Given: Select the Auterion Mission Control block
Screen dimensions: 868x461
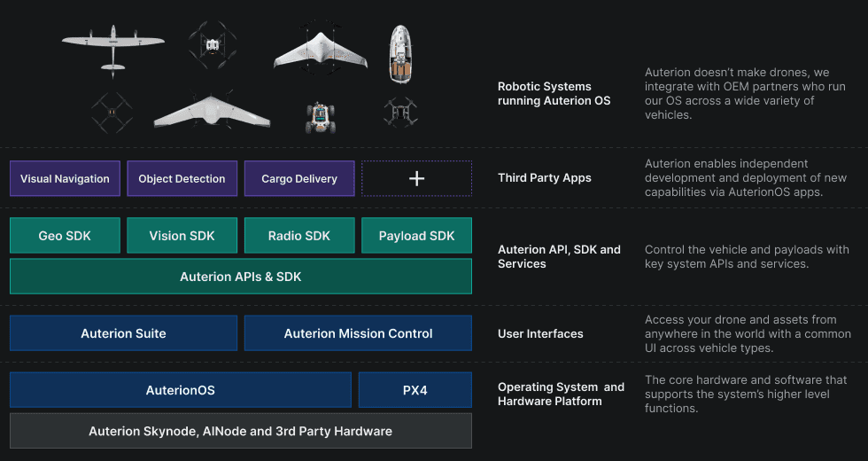Looking at the screenshot, I should point(358,333).
